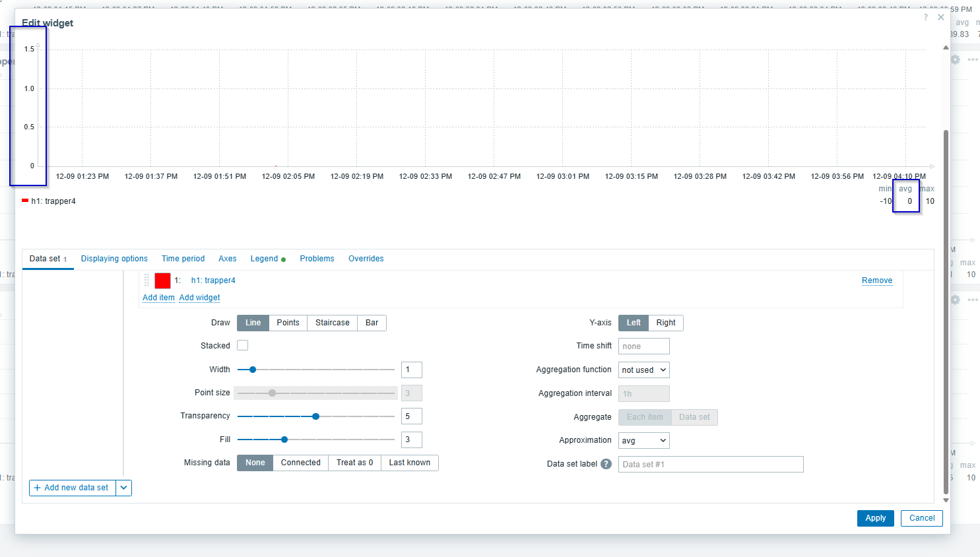Select Bar draw type
Image resolution: width=980 pixels, height=557 pixels.
(372, 323)
